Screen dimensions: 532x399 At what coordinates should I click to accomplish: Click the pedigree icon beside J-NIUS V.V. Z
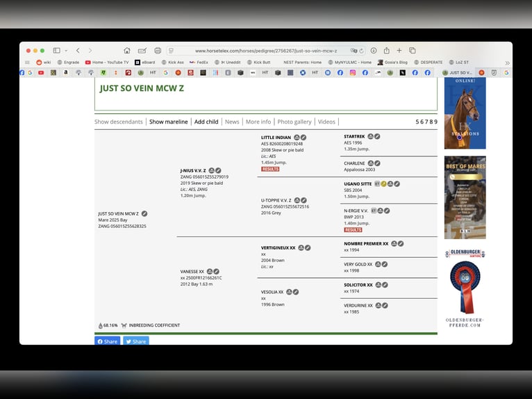[x=211, y=170]
